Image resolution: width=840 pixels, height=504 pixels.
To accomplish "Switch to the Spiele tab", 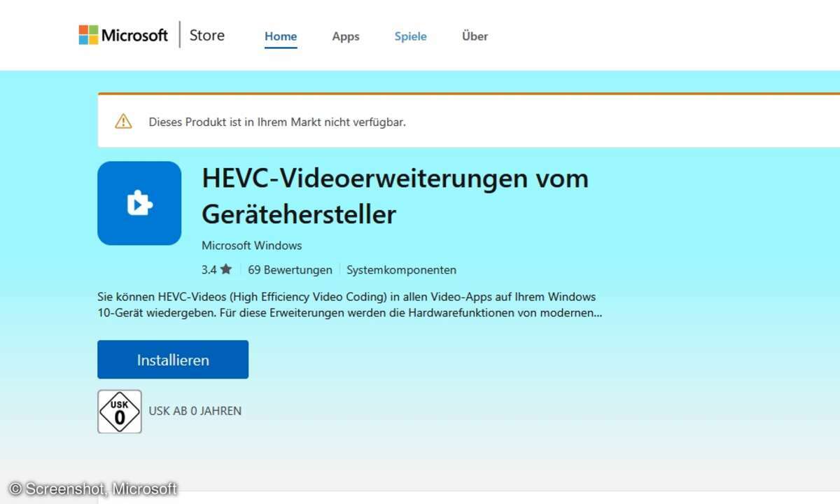I will pos(410,36).
